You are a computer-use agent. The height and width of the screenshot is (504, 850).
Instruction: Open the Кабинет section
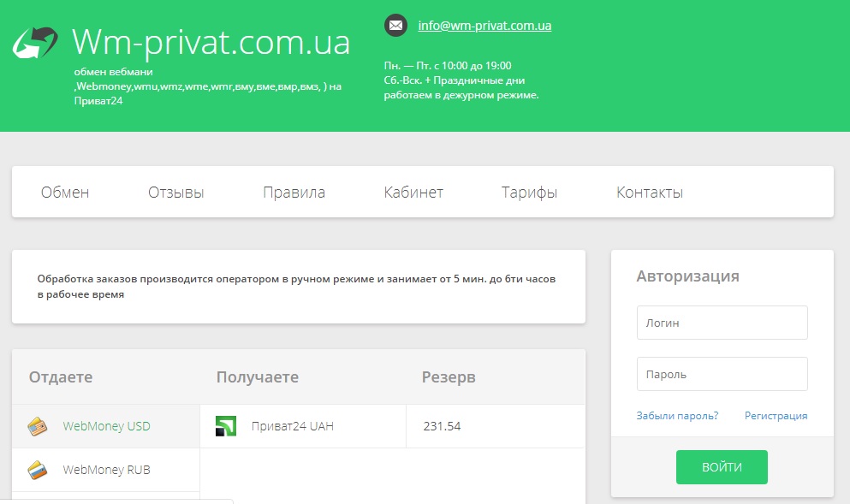413,193
